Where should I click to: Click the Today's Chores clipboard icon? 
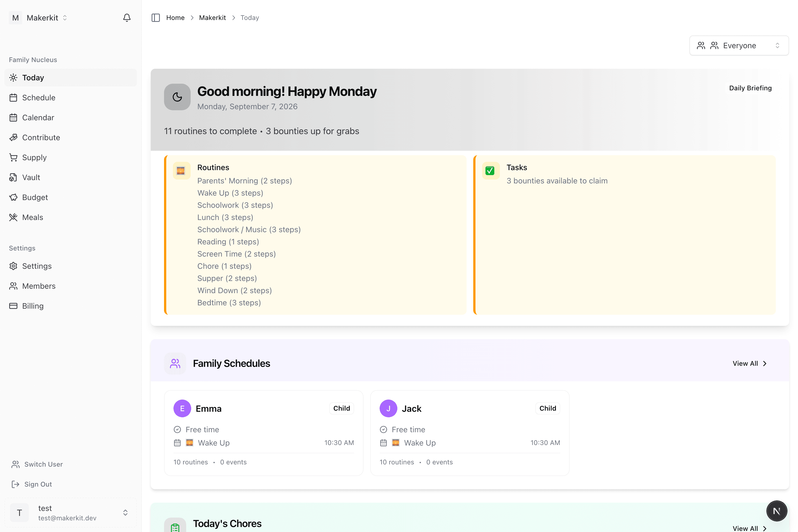[x=175, y=527]
